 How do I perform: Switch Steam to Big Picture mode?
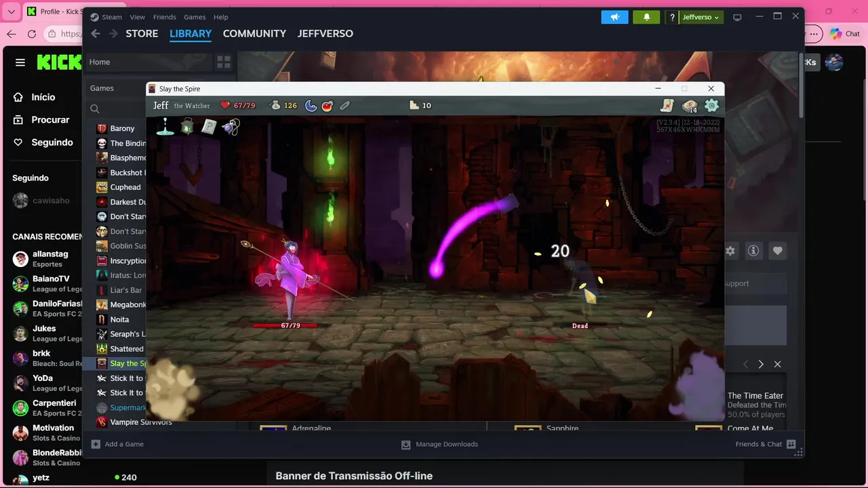pyautogui.click(x=737, y=17)
